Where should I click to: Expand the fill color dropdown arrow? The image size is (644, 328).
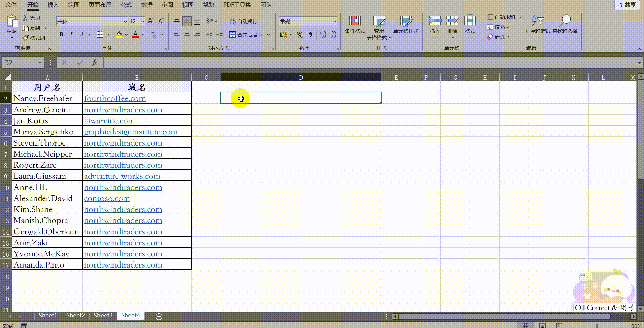coord(126,35)
